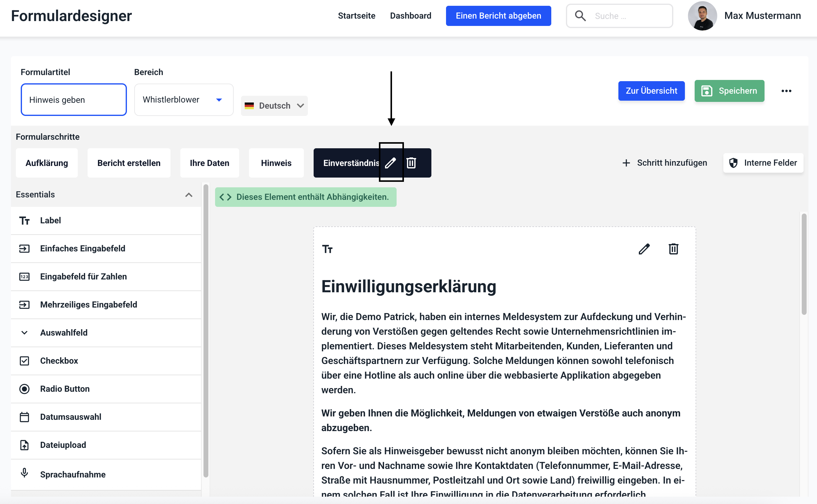The height and width of the screenshot is (504, 817).
Task: Edit the Einverständnis step with pencil icon
Action: click(x=391, y=163)
